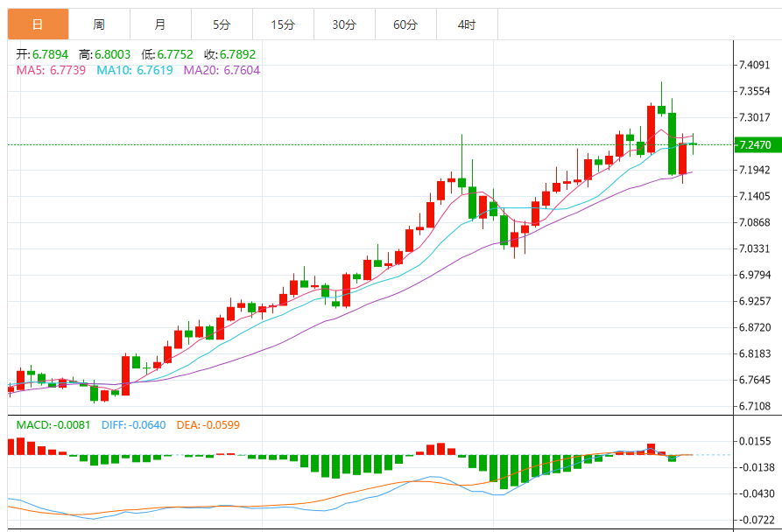Click the 7.1942 price axis label

[x=755, y=170]
